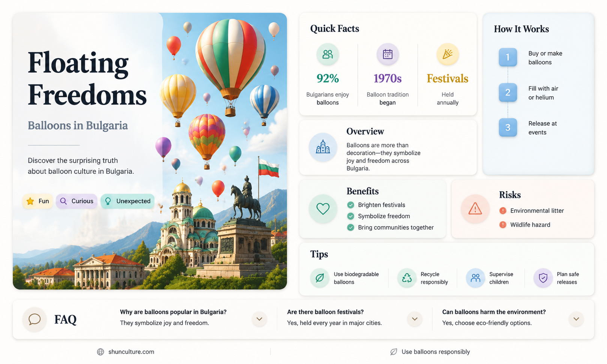This screenshot has width=607, height=364.
Task: Expand the 'Why are balloons popular' FAQ chevron
Action: 259,319
